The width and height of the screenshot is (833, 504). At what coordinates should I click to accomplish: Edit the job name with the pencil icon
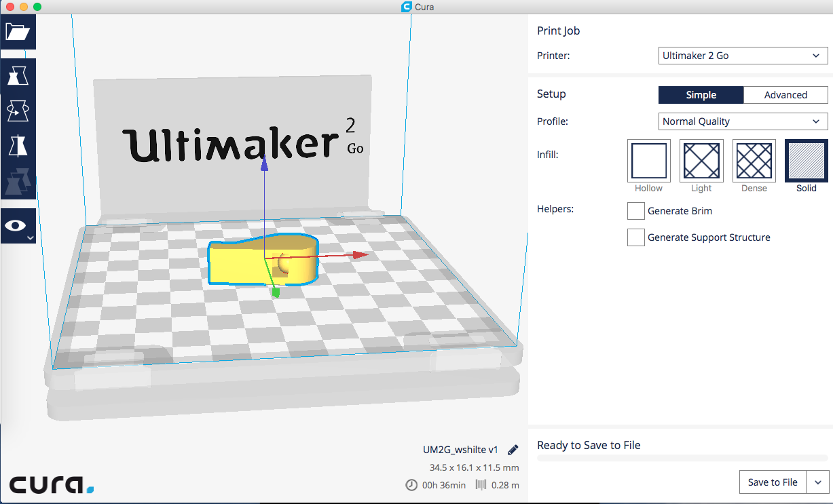[513, 450]
